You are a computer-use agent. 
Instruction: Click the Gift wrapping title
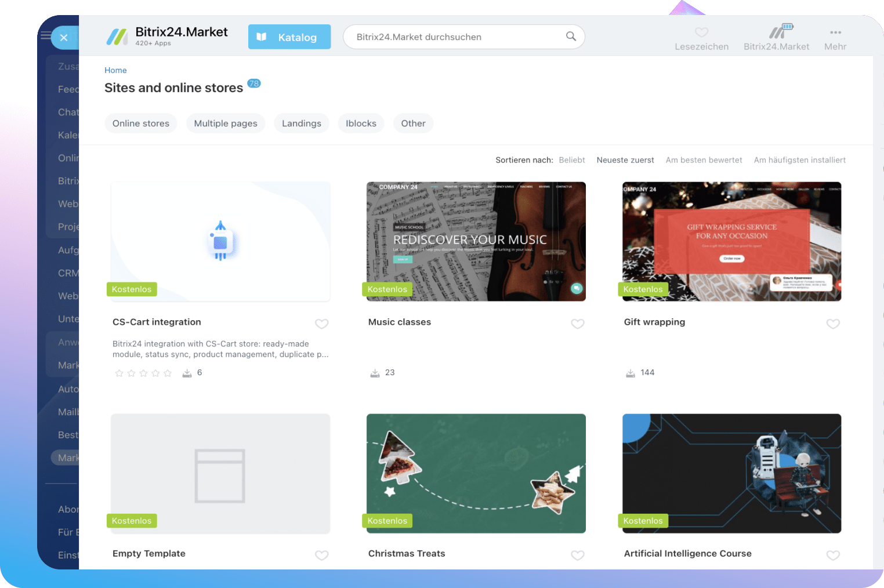tap(654, 322)
